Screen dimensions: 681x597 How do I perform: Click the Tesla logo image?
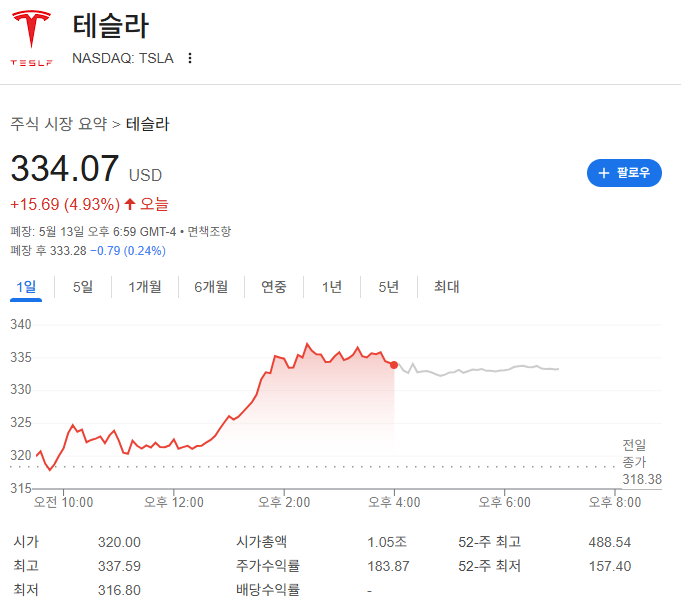coord(31,38)
